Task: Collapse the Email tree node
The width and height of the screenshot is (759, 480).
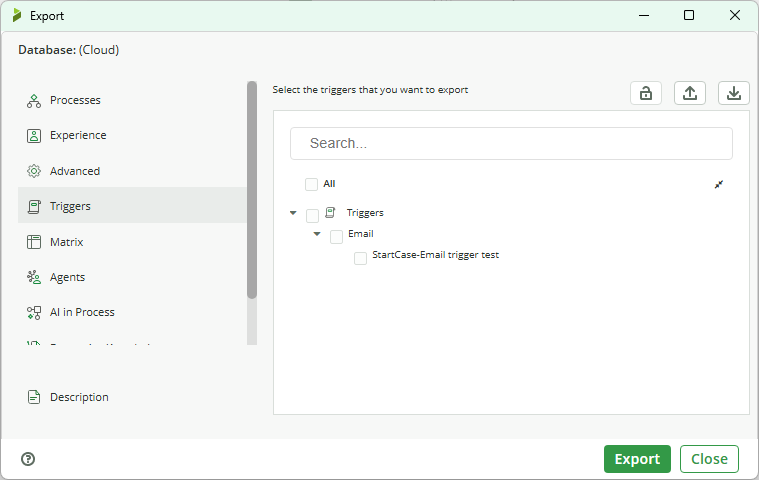Action: (x=317, y=234)
